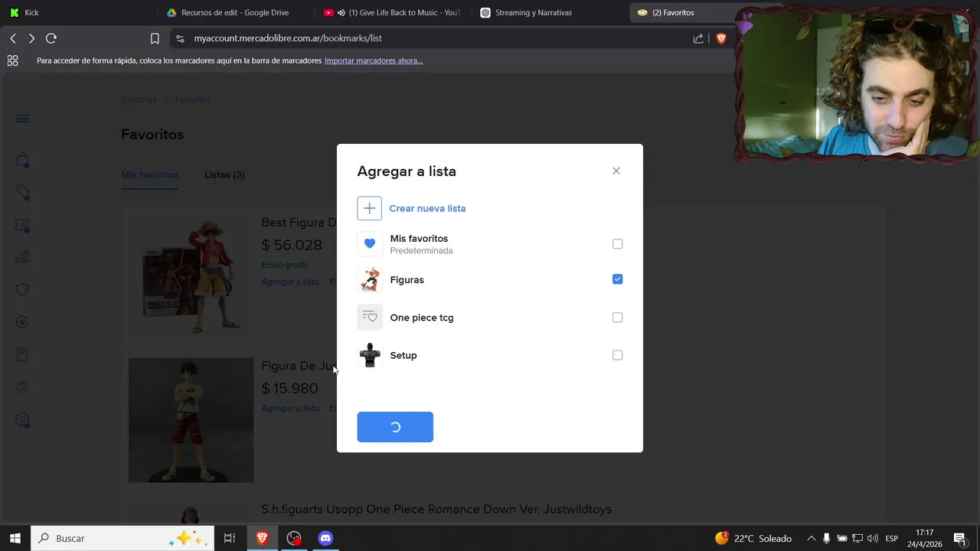Bookmark this page icon in address bar

[x=155, y=38]
